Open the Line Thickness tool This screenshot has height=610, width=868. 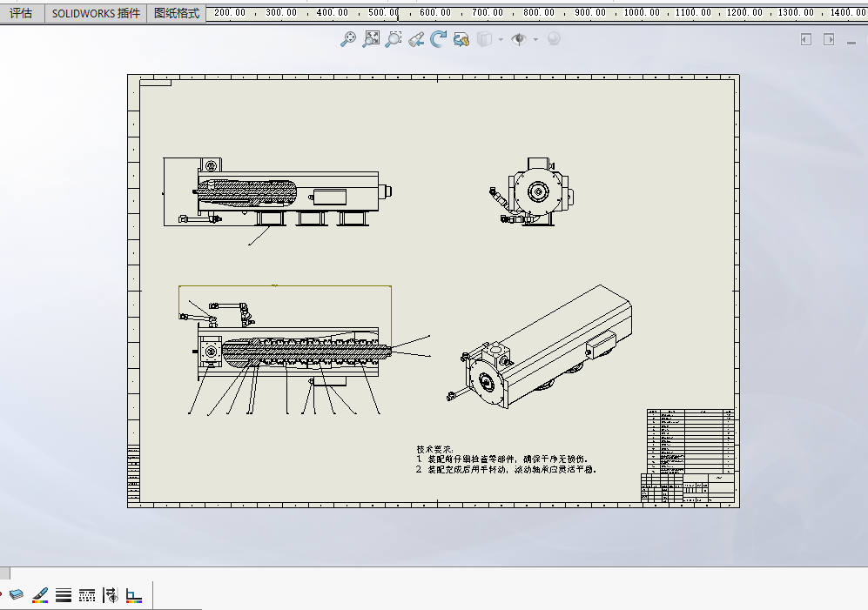(64, 595)
